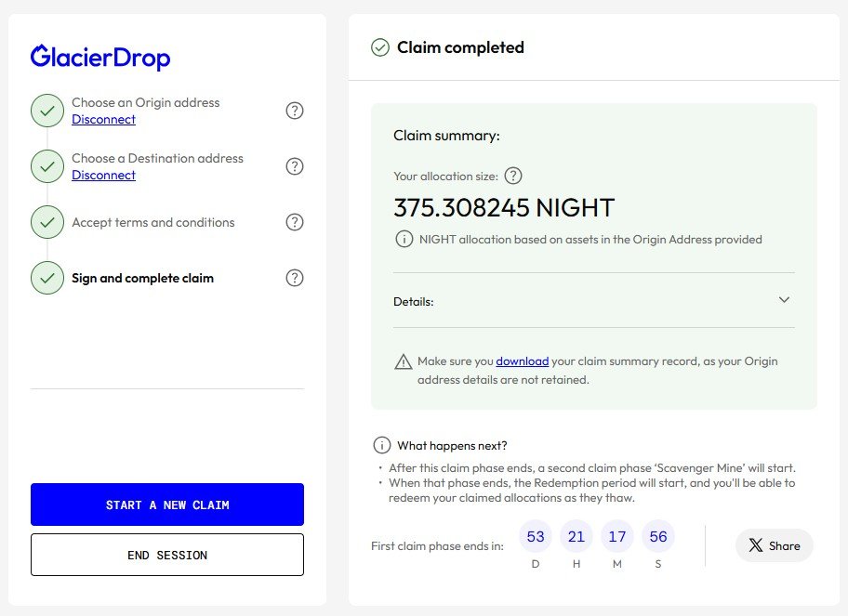The image size is (848, 616).
Task: Click help icon beside Choose a Destination address
Action: [x=295, y=166]
